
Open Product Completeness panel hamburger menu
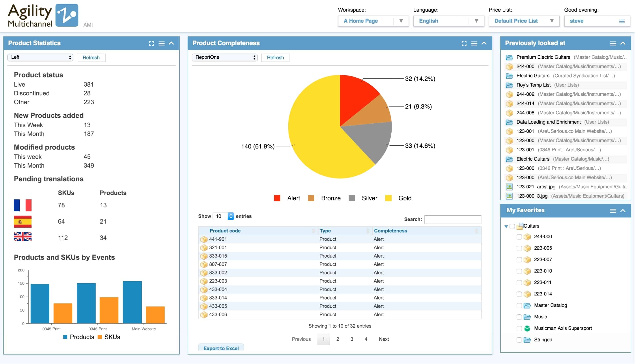point(474,43)
